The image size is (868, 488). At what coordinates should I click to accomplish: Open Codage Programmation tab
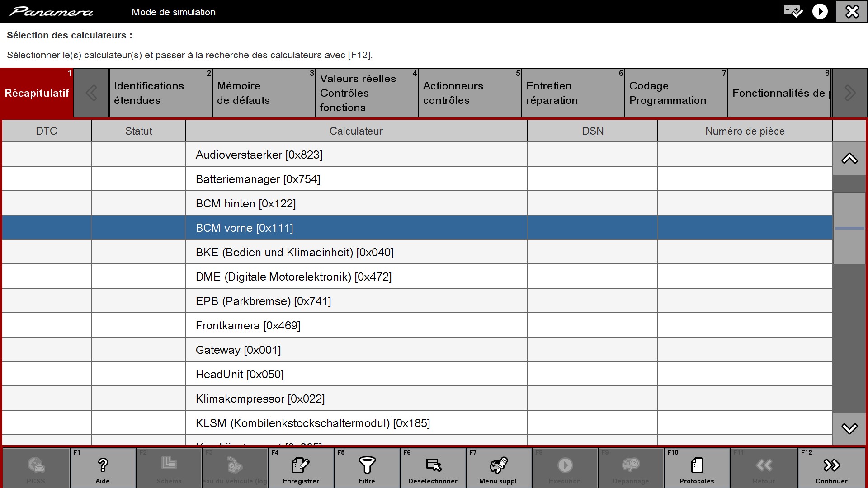676,93
